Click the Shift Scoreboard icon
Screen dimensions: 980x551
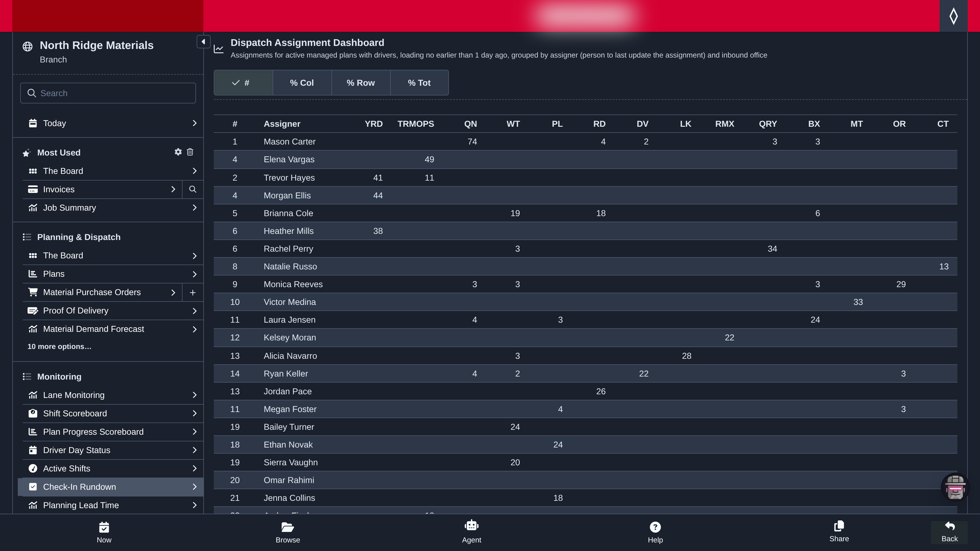[x=33, y=413]
